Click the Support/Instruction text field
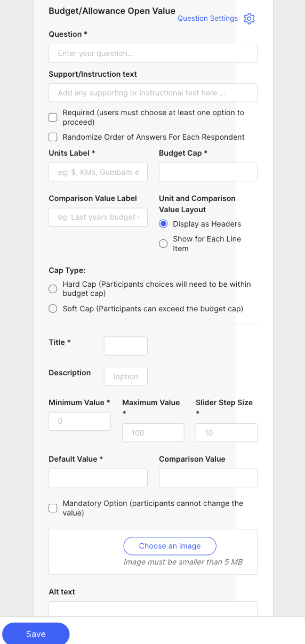 [x=153, y=93]
